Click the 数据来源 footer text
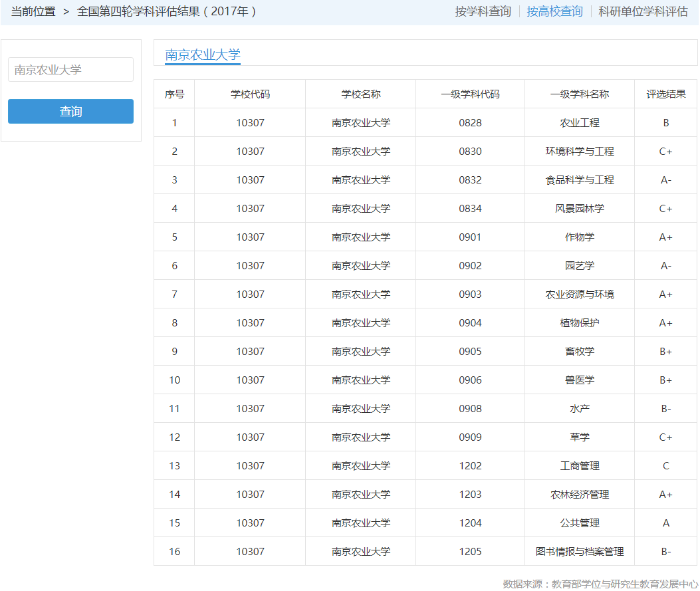 tap(600, 584)
